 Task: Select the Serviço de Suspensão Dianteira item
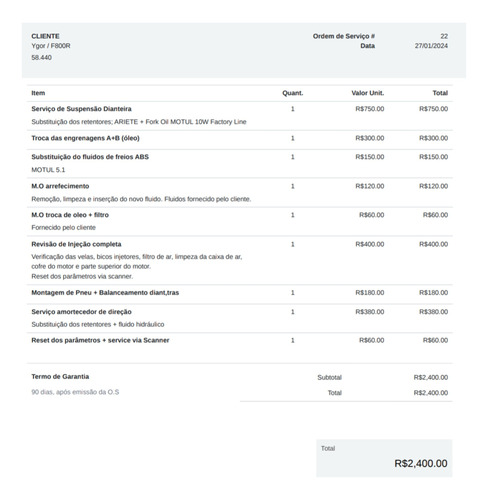pos(81,109)
